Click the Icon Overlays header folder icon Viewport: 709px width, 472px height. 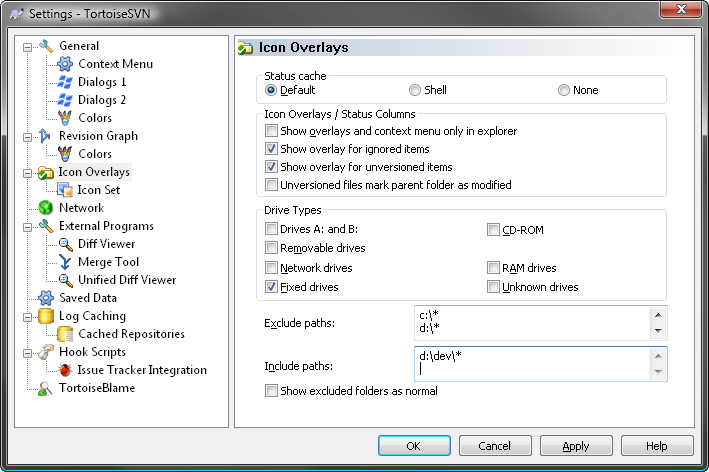tap(245, 48)
